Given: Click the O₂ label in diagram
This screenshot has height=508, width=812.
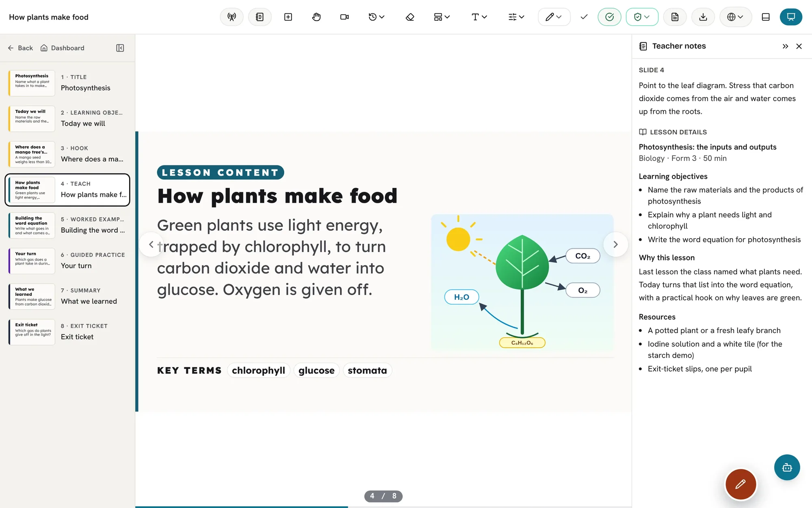Looking at the screenshot, I should [583, 290].
